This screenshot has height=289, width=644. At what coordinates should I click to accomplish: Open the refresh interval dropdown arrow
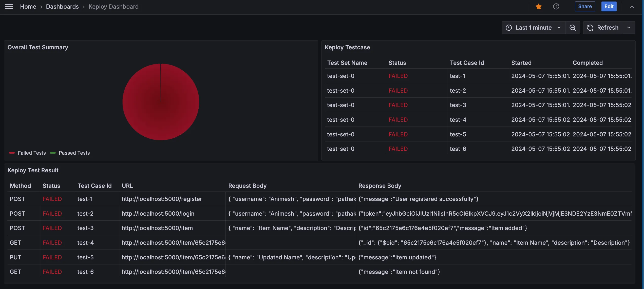click(629, 28)
